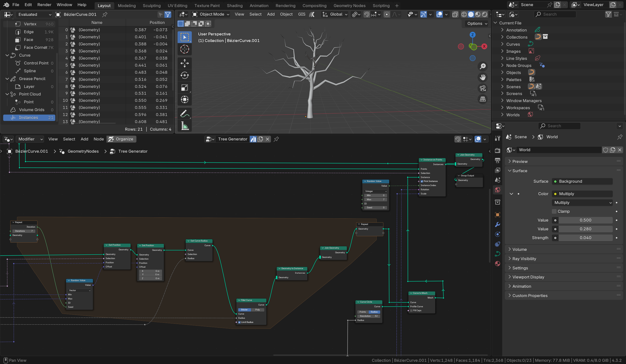Select Poly mode on Fillet Curve node
Screen dimensions: 626x364
point(258,310)
